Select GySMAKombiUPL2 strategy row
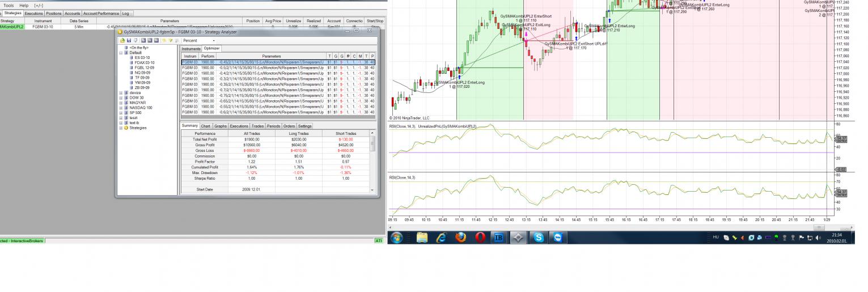This screenshot has width=868, height=292. tap(193, 27)
